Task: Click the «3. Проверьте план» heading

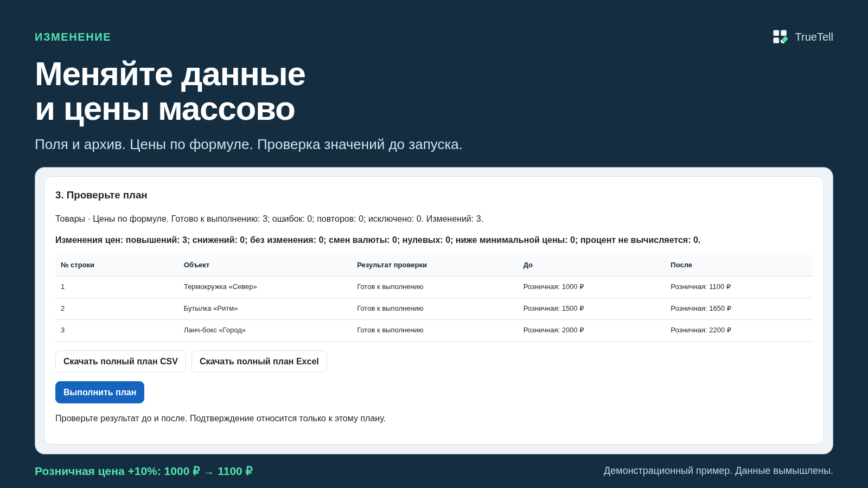Action: pos(101,195)
